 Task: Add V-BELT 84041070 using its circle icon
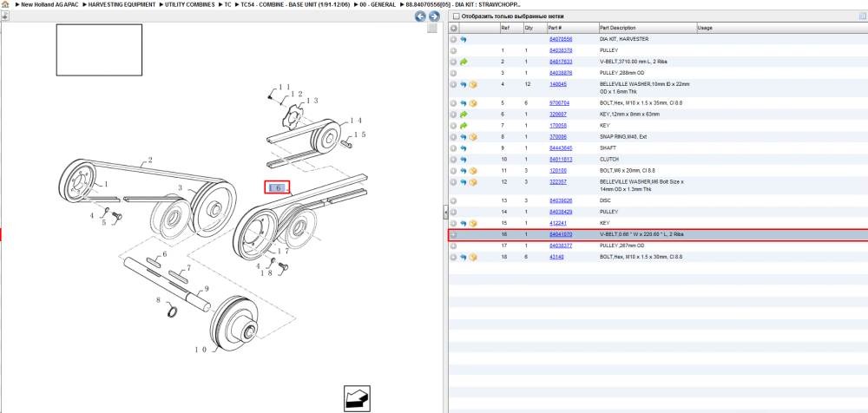click(x=453, y=235)
